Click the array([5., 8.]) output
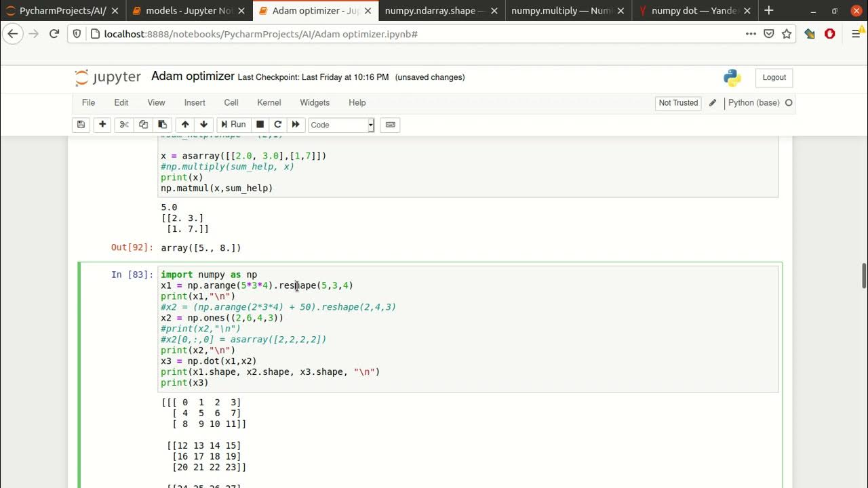868x488 pixels. 201,248
